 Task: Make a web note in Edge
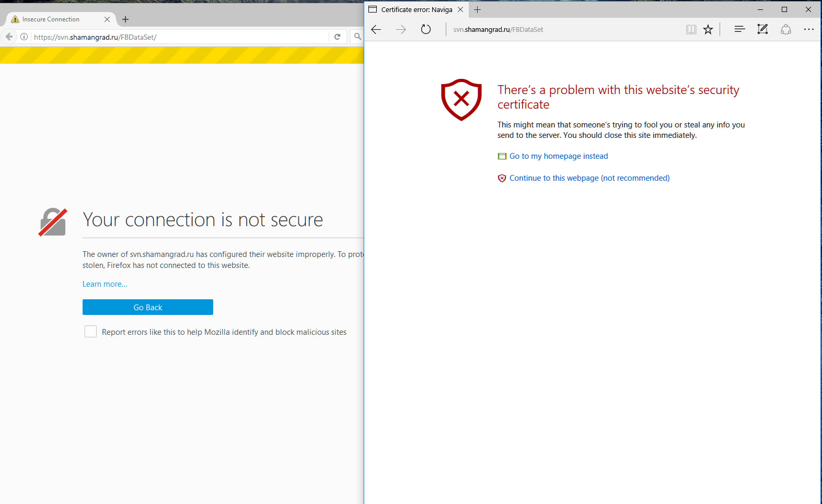762,30
